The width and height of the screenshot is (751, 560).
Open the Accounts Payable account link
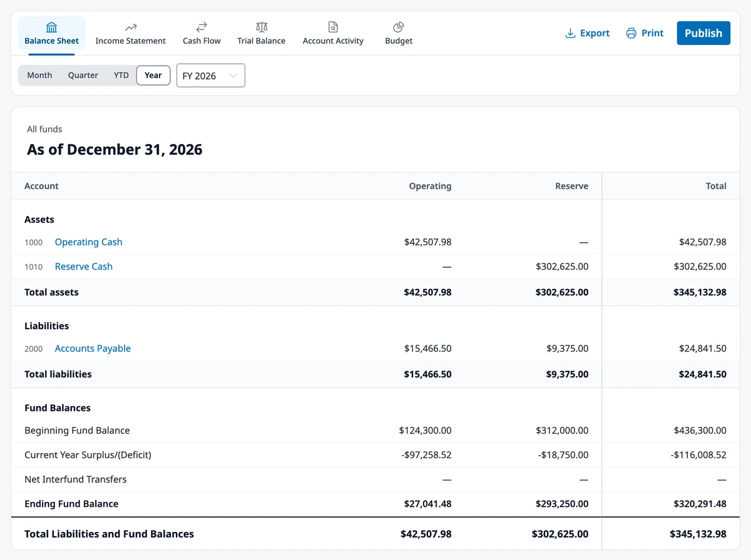click(93, 349)
